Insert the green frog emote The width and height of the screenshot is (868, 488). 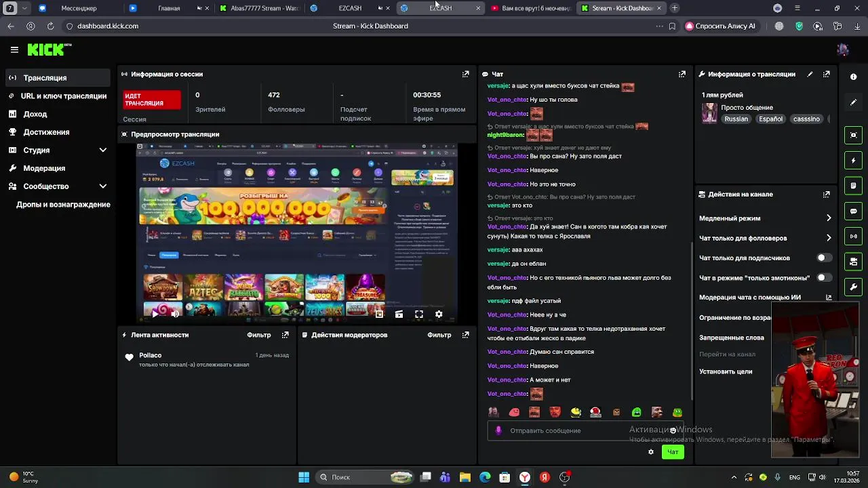(x=677, y=412)
